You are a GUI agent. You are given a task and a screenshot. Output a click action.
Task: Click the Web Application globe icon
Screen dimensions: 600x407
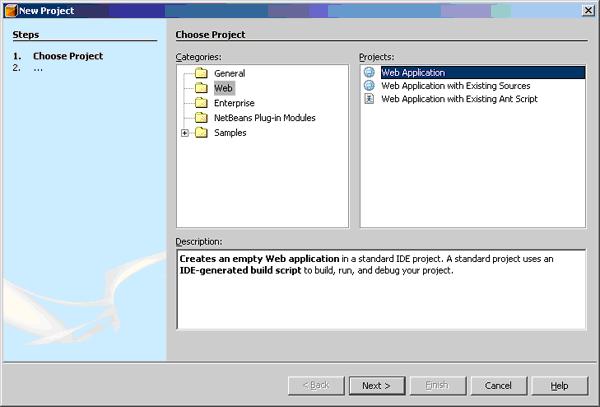370,73
